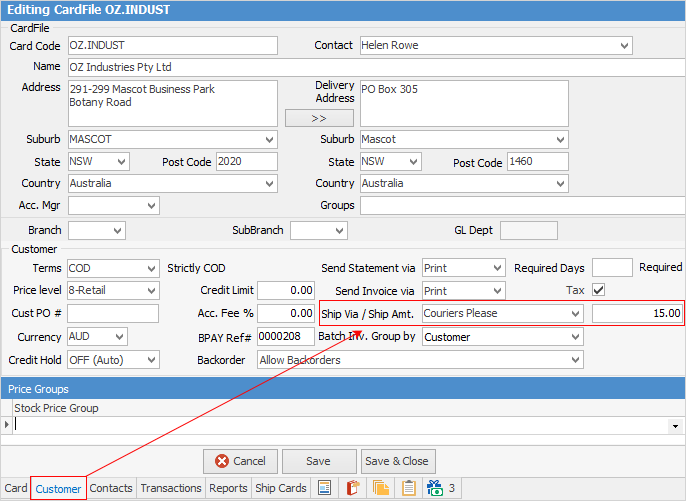This screenshot has width=686, height=501.
Task: Go to the Ship Cards tab
Action: click(x=280, y=489)
